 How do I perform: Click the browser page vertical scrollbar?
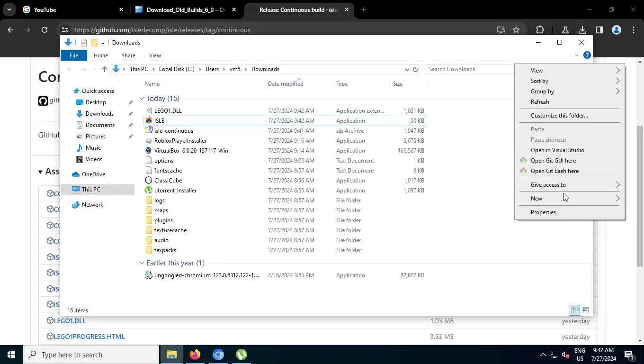tap(640, 197)
